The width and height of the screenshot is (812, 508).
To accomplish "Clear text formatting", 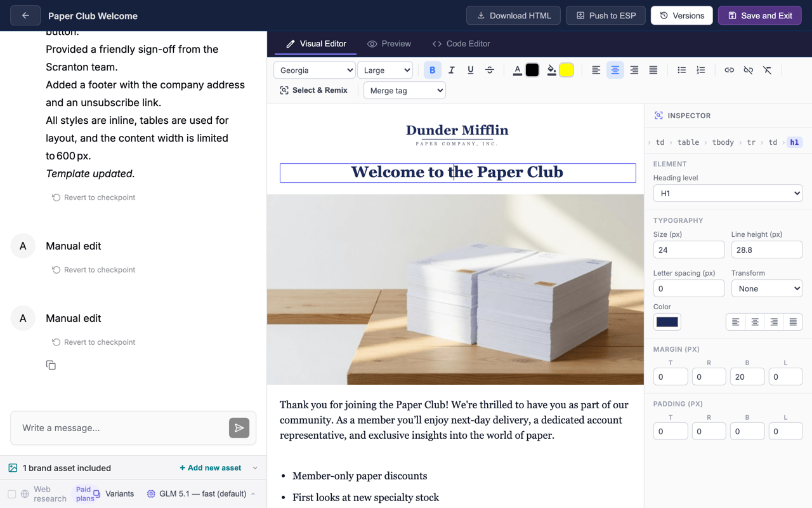I will (x=768, y=70).
